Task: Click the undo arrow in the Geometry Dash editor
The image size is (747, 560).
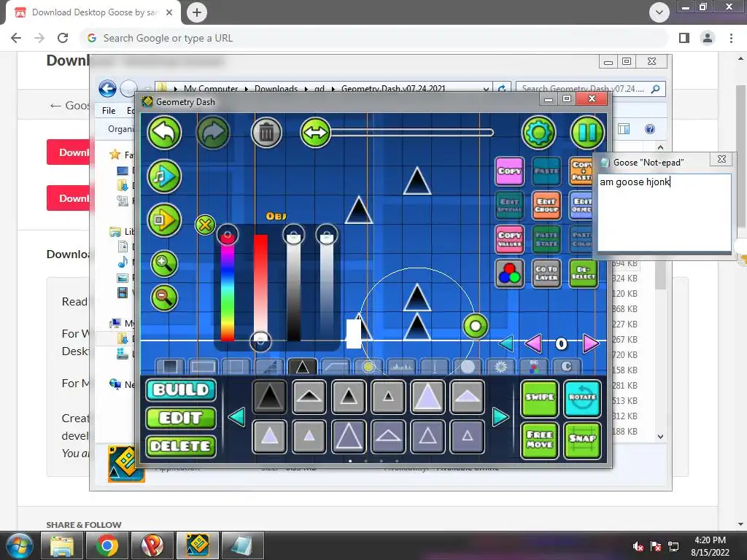Action: click(x=164, y=133)
